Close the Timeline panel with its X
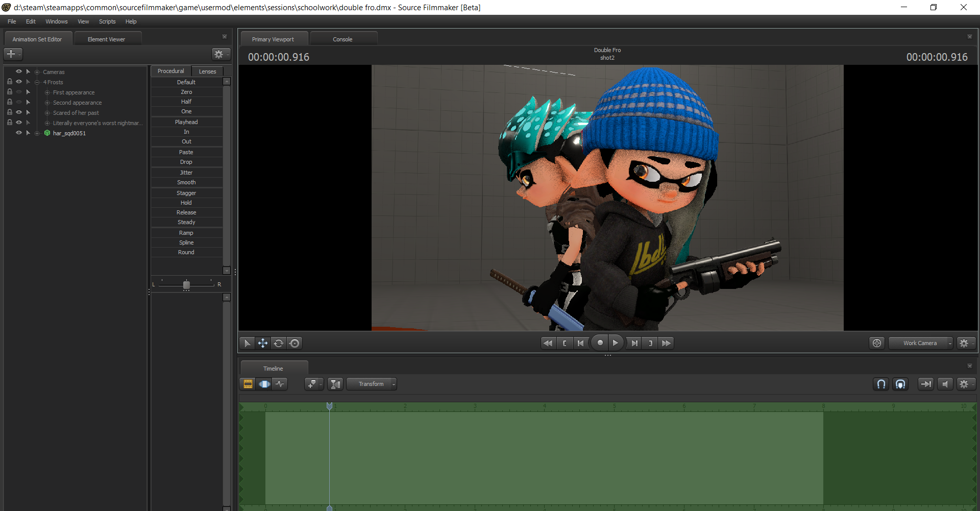This screenshot has width=980, height=511. (x=970, y=366)
